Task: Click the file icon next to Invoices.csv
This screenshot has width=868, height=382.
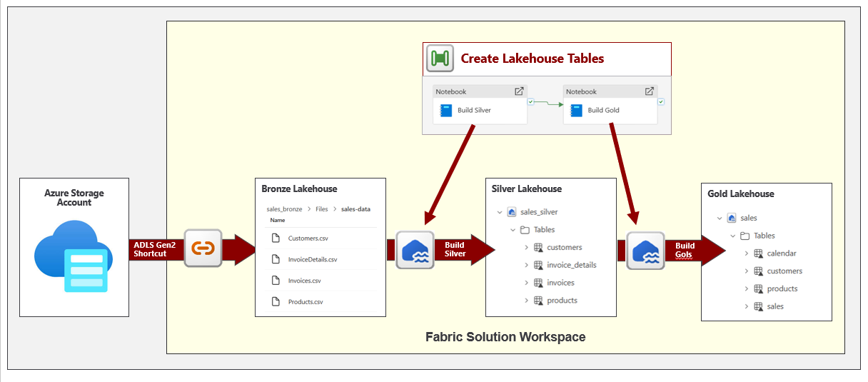Action: pyautogui.click(x=275, y=281)
